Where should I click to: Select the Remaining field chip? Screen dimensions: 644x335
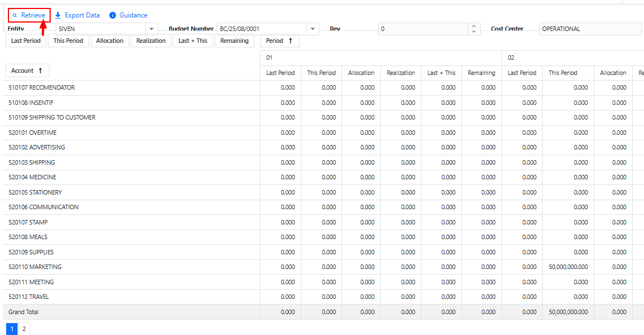tap(234, 41)
